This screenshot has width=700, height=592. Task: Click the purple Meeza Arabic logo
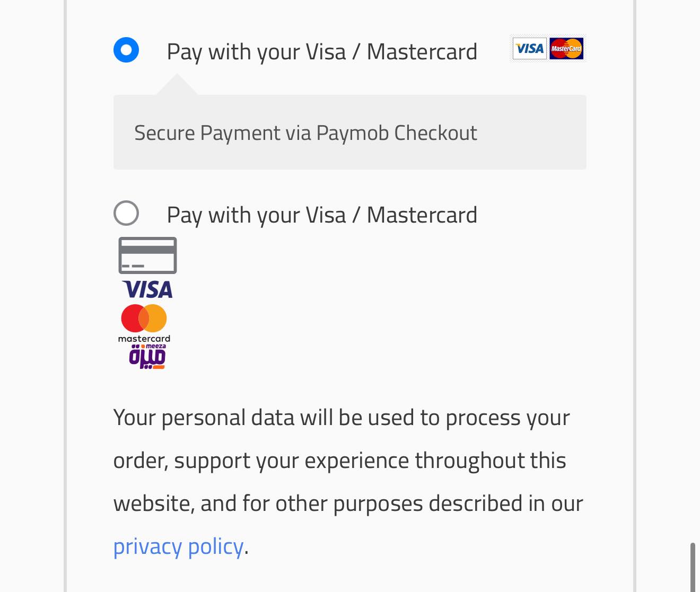[147, 358]
